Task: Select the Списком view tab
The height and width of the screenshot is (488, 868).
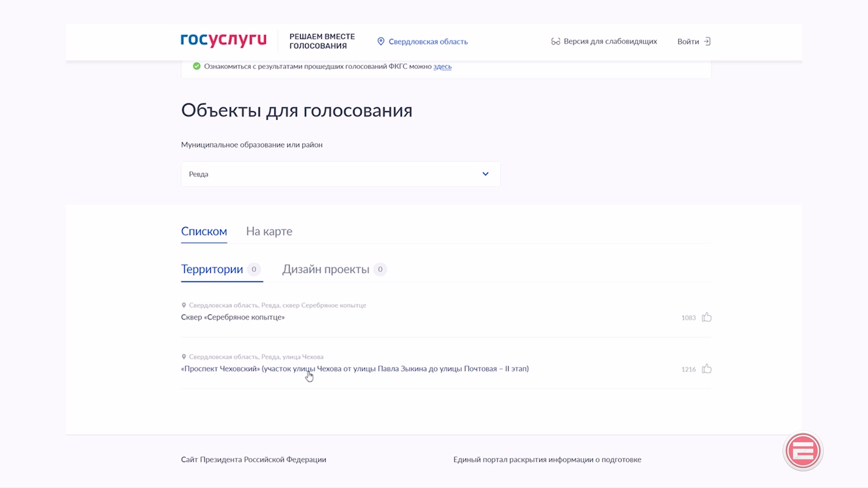Action: (204, 231)
